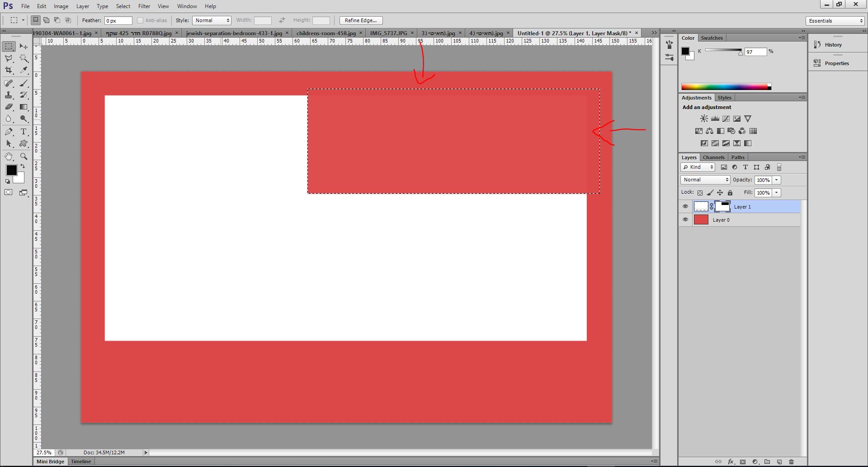The image size is (868, 467).
Task: Choose the Gradient tool
Action: pos(24,107)
